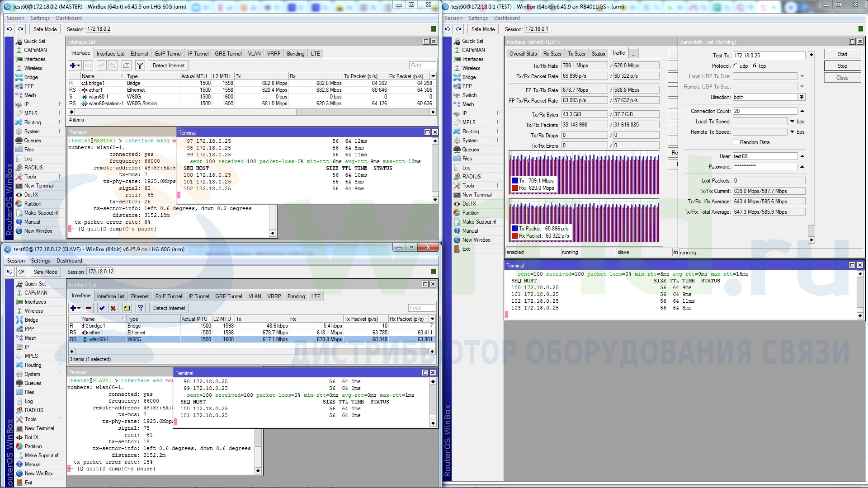Expand IP submenu in MASTER sidebar

point(60,104)
